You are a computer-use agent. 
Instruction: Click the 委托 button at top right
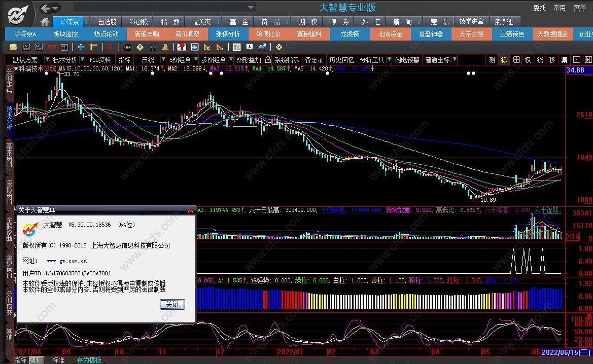539,8
